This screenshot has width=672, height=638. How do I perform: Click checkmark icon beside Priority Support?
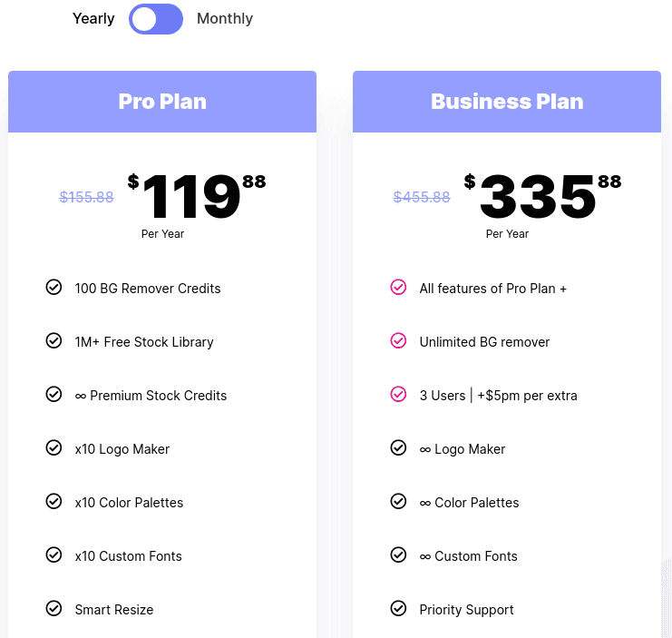point(398,608)
